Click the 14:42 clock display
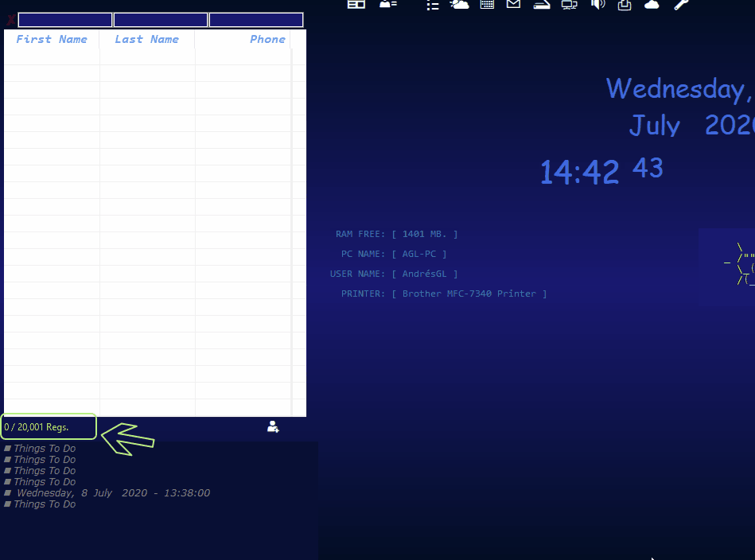The height and width of the screenshot is (560, 755). 579,172
